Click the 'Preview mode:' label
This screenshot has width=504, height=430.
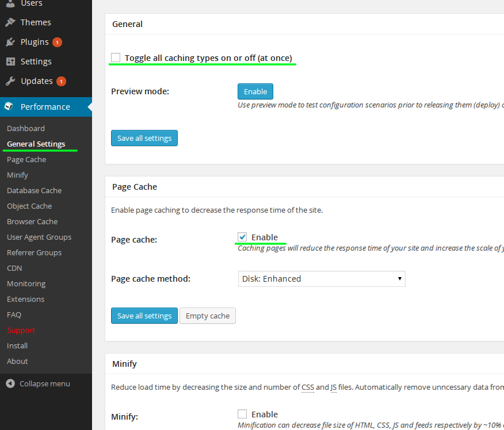(140, 91)
